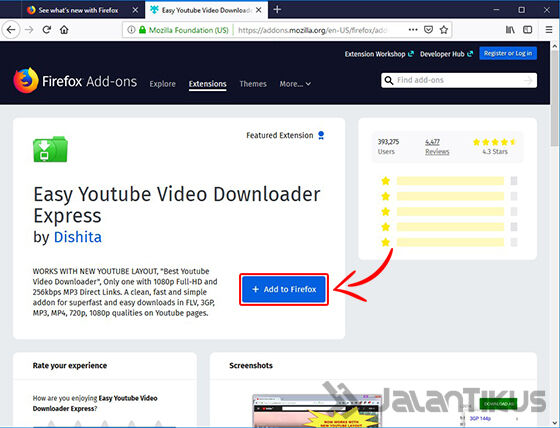Click the one-star rating bar row
This screenshot has height=428, width=560.
[x=449, y=243]
